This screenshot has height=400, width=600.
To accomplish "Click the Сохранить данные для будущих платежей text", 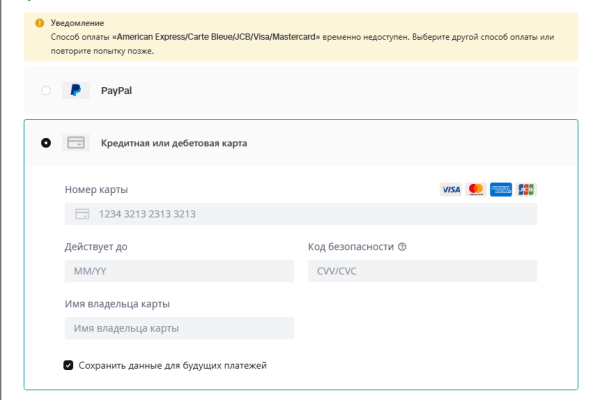I will click(173, 366).
